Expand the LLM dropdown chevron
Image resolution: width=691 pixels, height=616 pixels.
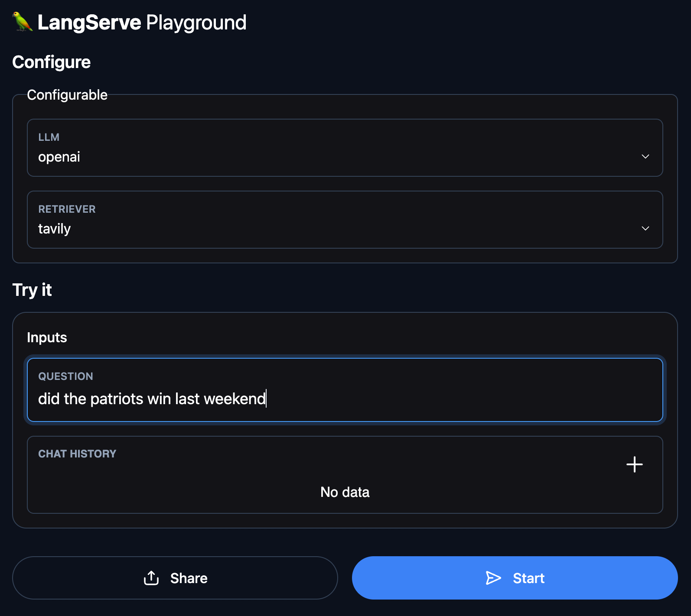click(645, 156)
